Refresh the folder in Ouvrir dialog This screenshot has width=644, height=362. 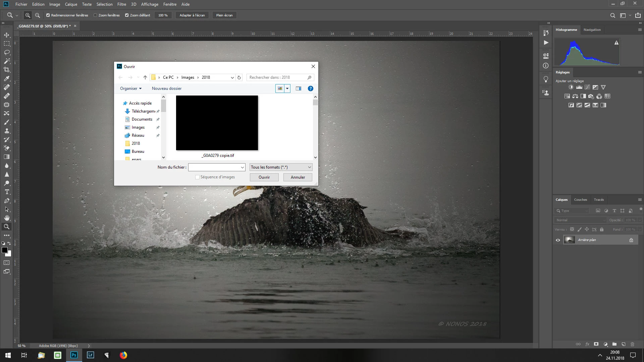(x=239, y=77)
